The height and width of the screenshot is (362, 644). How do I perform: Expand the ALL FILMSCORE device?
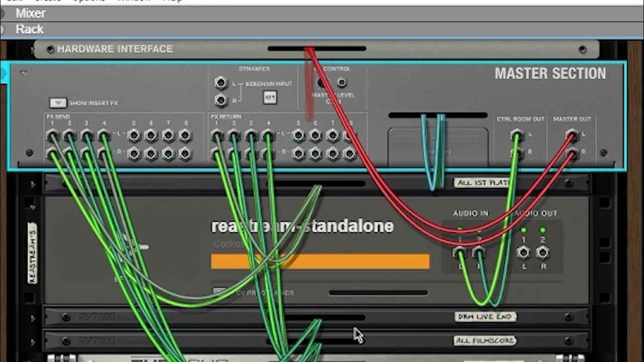[33, 341]
